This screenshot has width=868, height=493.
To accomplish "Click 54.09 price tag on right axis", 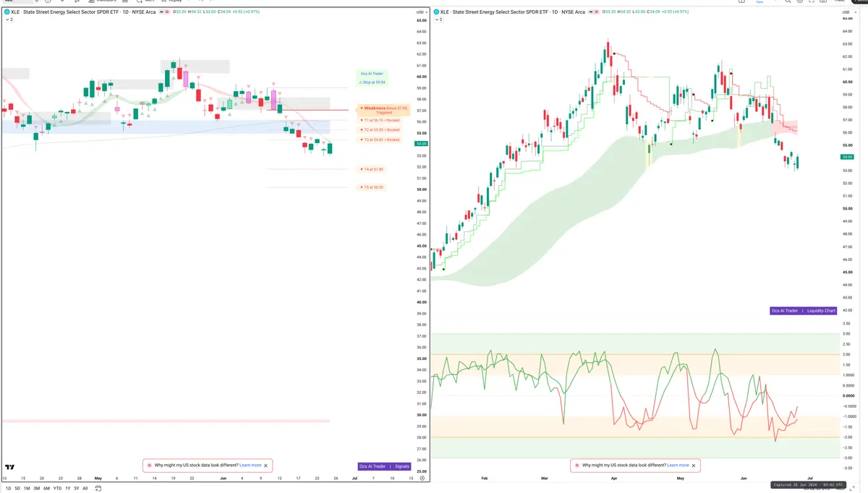I will [847, 157].
